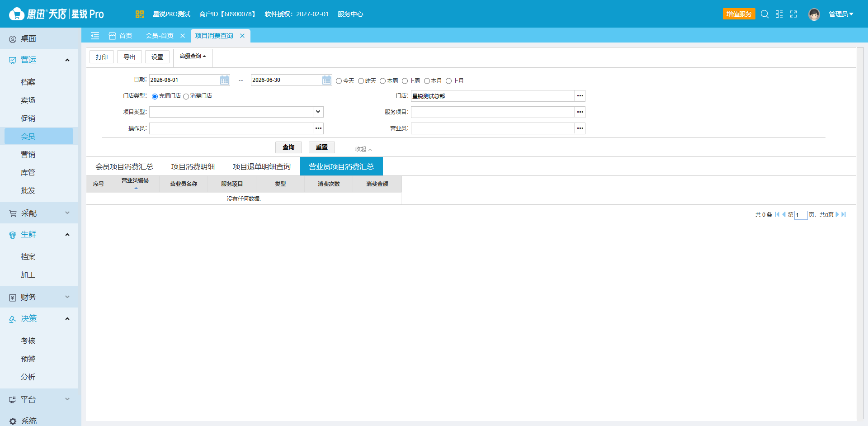Open the apps grid icon beside logo
Viewport: 868px width, 426px height.
[139, 14]
